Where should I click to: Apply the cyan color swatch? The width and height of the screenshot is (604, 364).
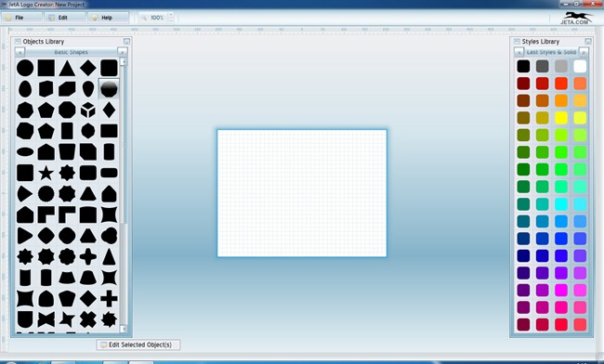coord(561,204)
